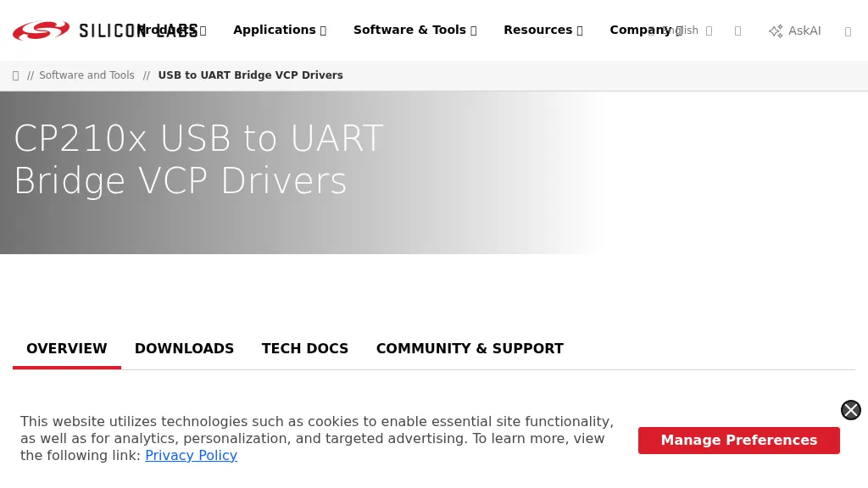
Task: Close the cookie banner
Action: coord(850,410)
